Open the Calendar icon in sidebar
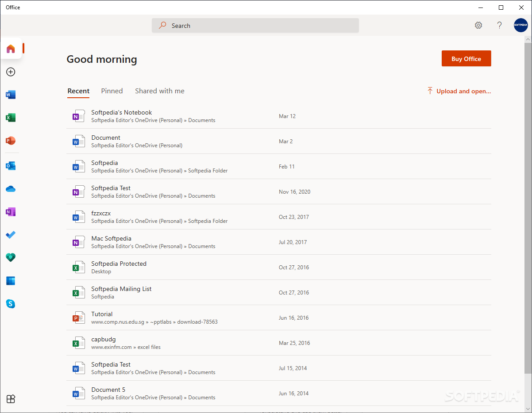The width and height of the screenshot is (532, 413). pyautogui.click(x=11, y=281)
